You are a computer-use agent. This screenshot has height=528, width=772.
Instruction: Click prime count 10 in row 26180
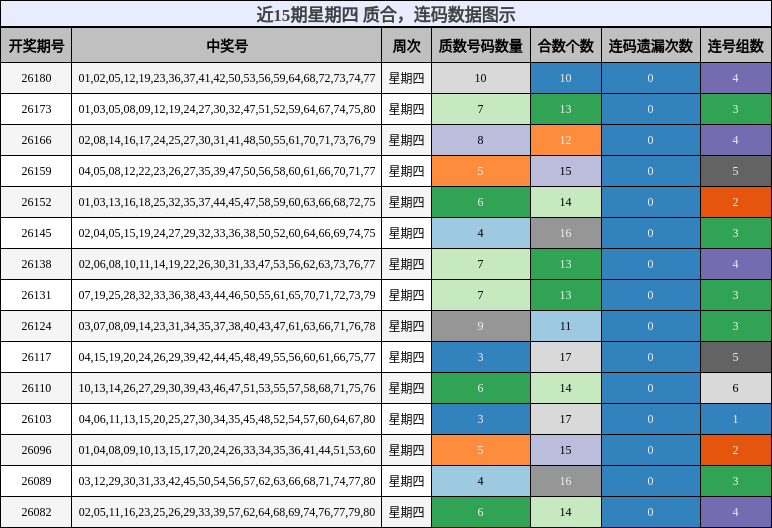pos(481,78)
